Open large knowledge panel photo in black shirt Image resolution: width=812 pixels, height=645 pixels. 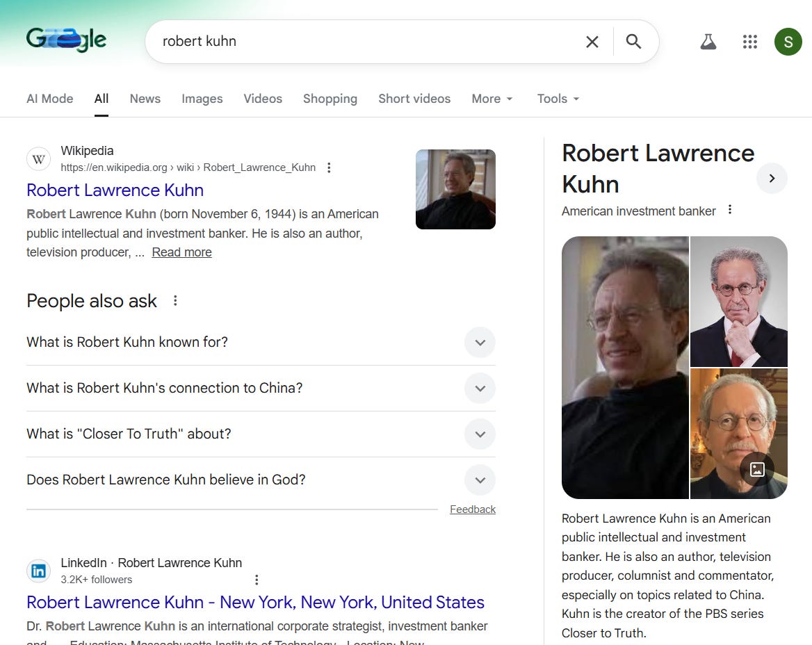click(625, 368)
